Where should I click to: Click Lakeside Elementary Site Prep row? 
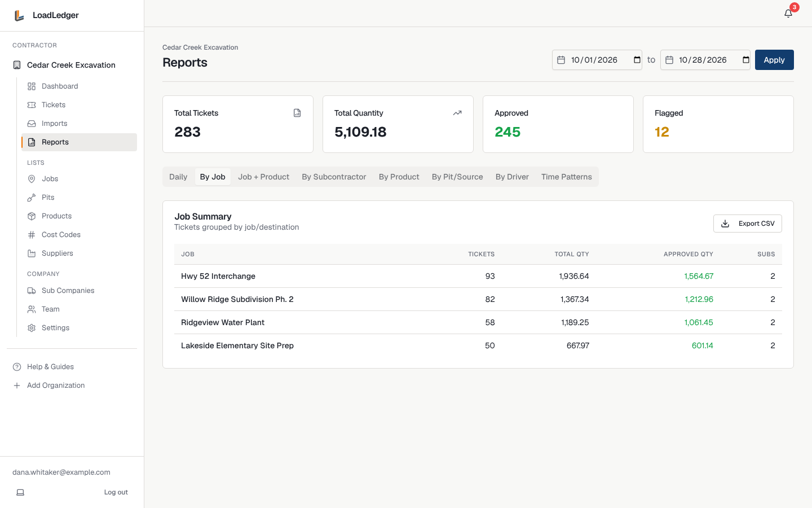coord(478,345)
